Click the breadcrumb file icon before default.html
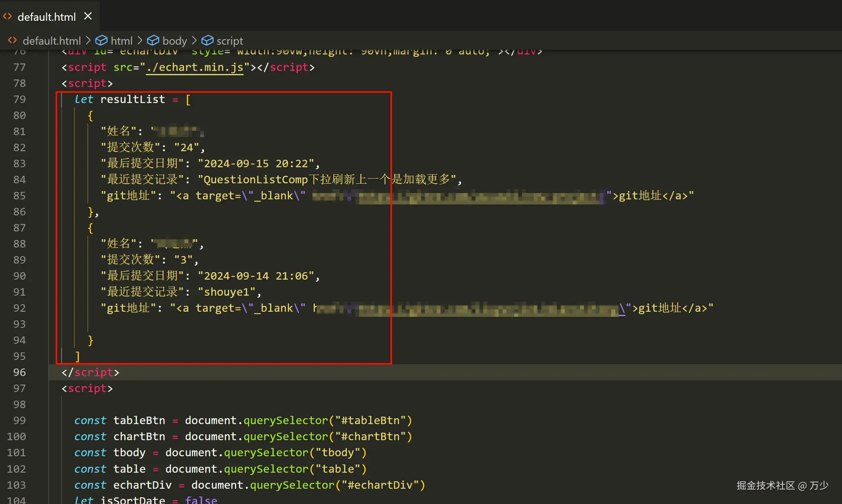842x504 pixels. (x=13, y=40)
